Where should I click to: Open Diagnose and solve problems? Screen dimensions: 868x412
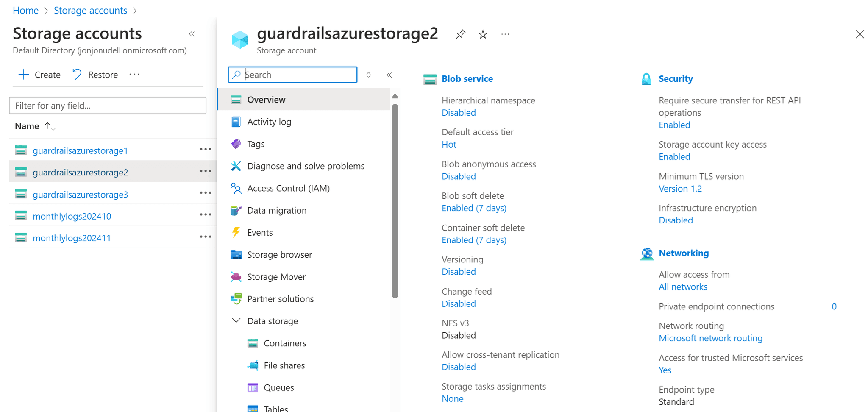coord(306,166)
